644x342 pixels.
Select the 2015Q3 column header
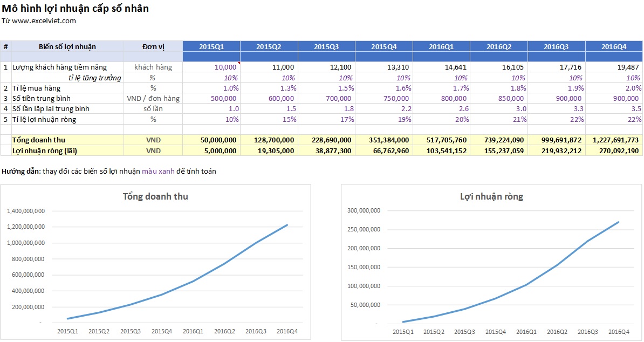click(x=326, y=46)
